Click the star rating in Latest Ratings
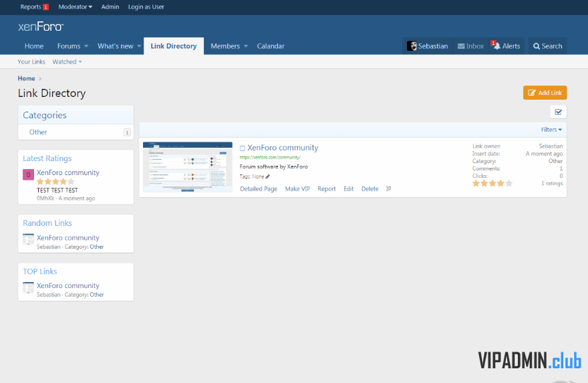588x383 pixels. [x=55, y=182]
